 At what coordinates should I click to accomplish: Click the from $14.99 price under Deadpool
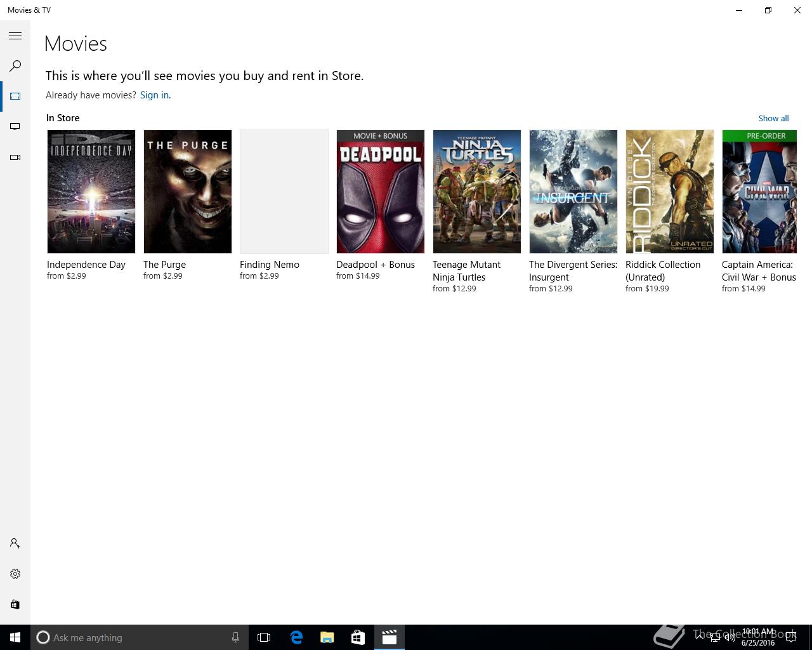coord(358,276)
